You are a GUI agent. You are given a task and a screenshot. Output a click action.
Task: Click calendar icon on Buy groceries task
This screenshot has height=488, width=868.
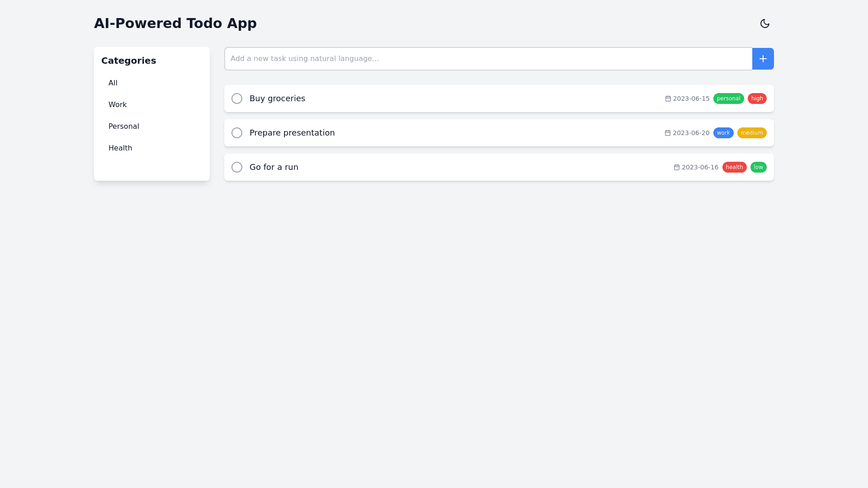coord(668,99)
